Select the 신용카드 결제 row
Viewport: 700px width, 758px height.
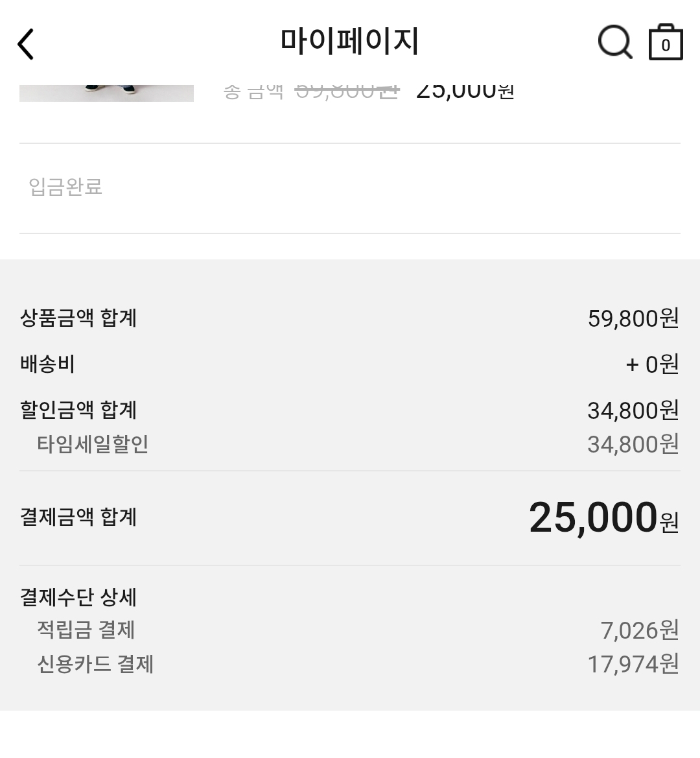(x=350, y=664)
